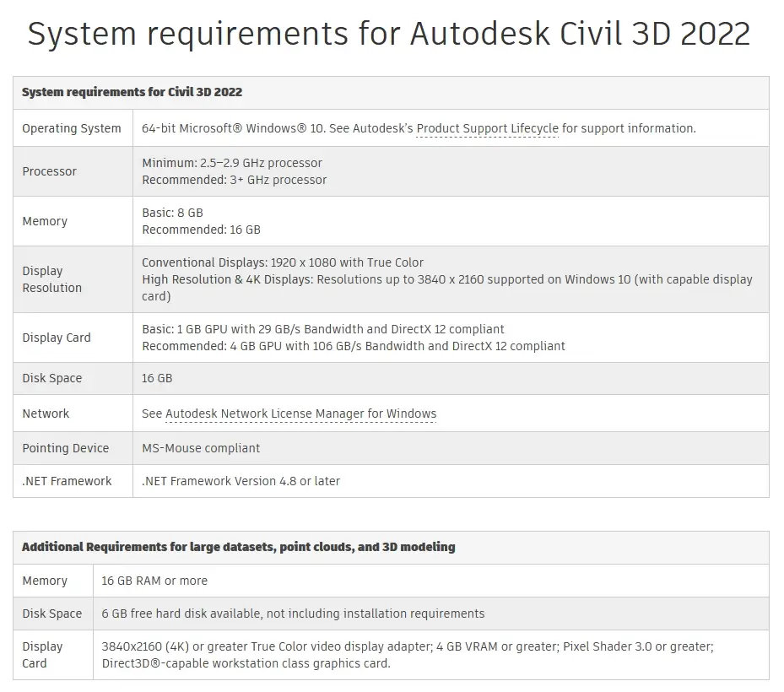Select 'Recommended: 3+ GHz processor' text
Image resolution: width=784 pixels, height=692 pixels.
coord(234,180)
